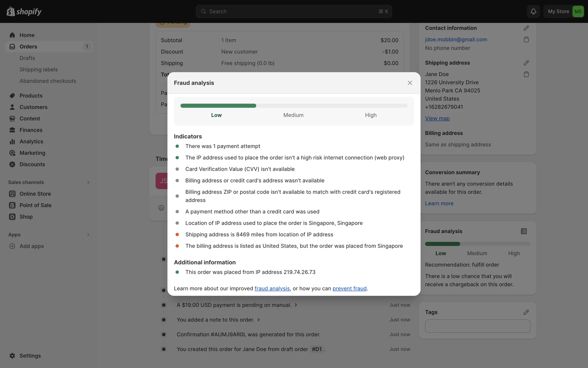Focus the Tags input field
The width and height of the screenshot is (588, 368).
point(477,326)
